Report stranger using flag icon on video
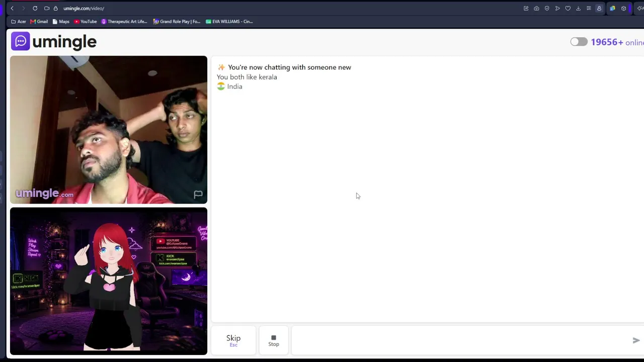 click(x=198, y=195)
